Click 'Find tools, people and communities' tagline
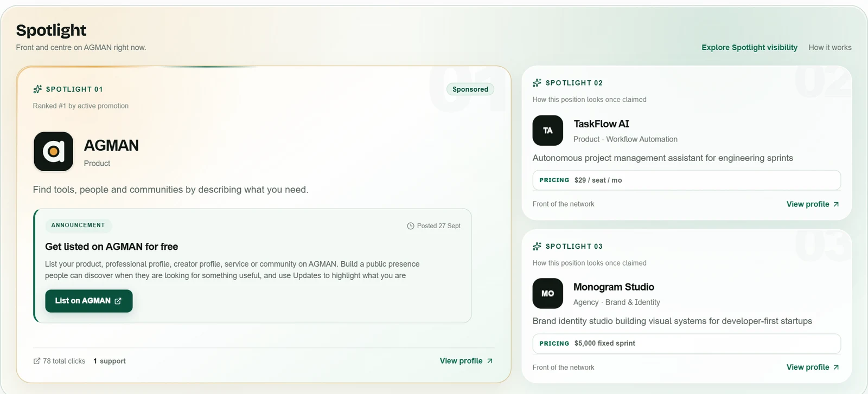This screenshot has height=394, width=868. coord(170,190)
